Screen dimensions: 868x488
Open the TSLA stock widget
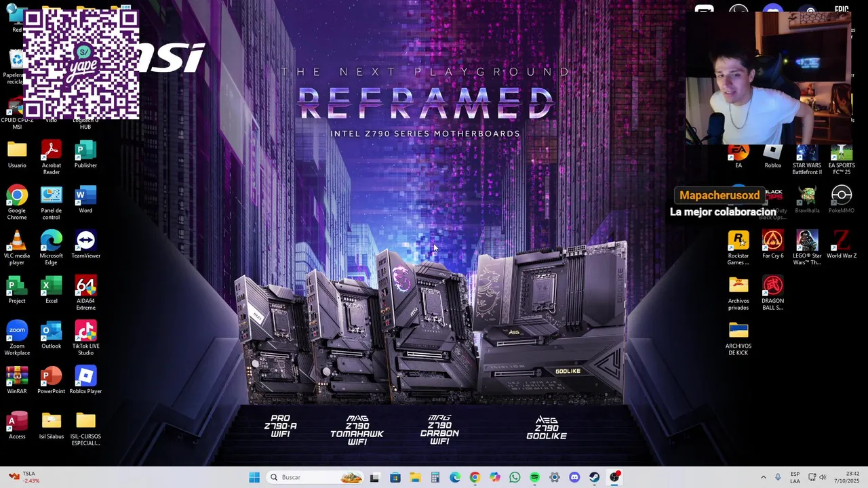point(24,477)
